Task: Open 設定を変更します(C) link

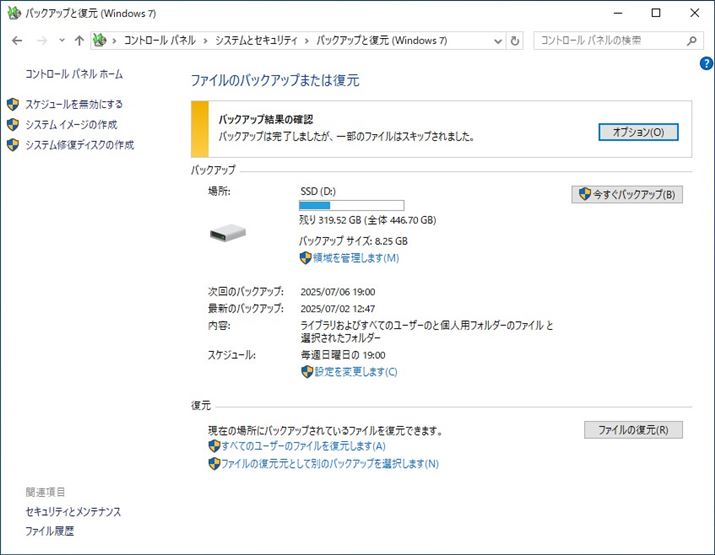Action: click(356, 372)
